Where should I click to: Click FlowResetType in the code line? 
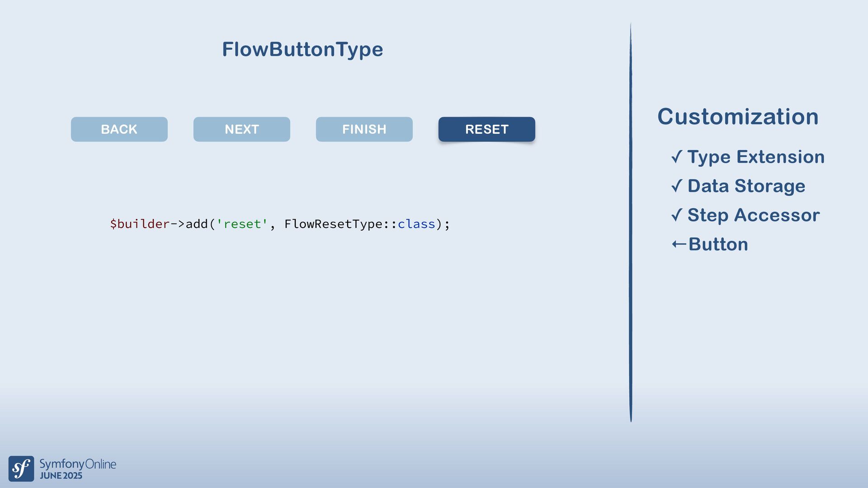point(333,224)
